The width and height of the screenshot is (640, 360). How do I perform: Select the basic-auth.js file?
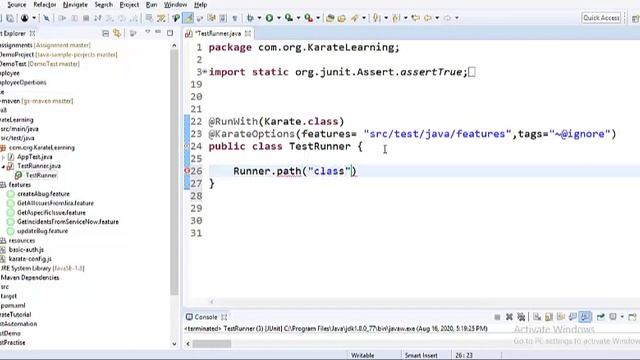[x=26, y=250]
